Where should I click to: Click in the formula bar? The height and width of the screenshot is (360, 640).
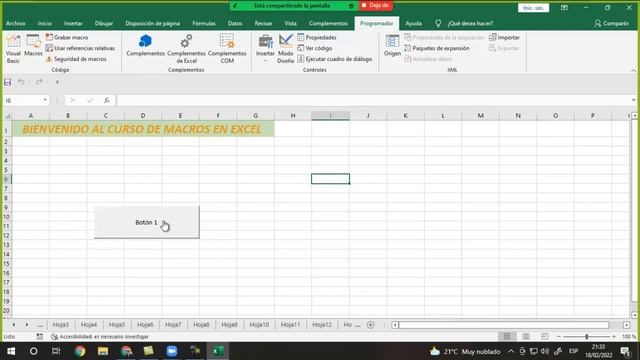pyautogui.click(x=373, y=100)
